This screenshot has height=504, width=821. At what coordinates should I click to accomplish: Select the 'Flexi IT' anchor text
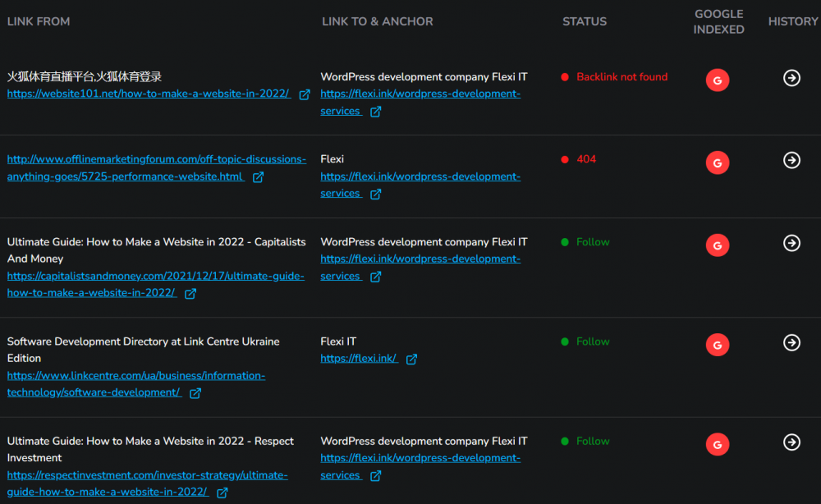(338, 341)
